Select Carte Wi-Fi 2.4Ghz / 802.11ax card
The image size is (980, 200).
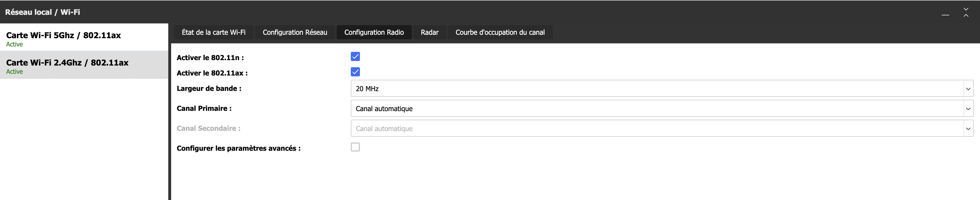pos(84,65)
